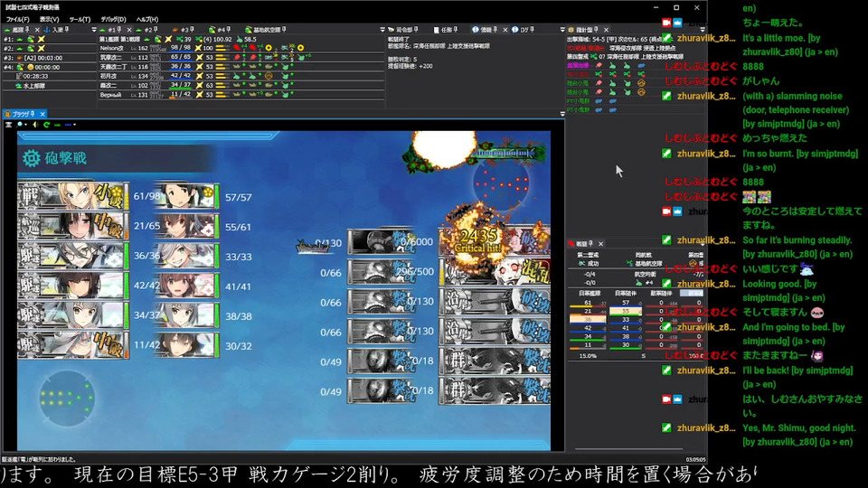Click the 情報 tab info icon
868x488 pixels.
[x=476, y=30]
